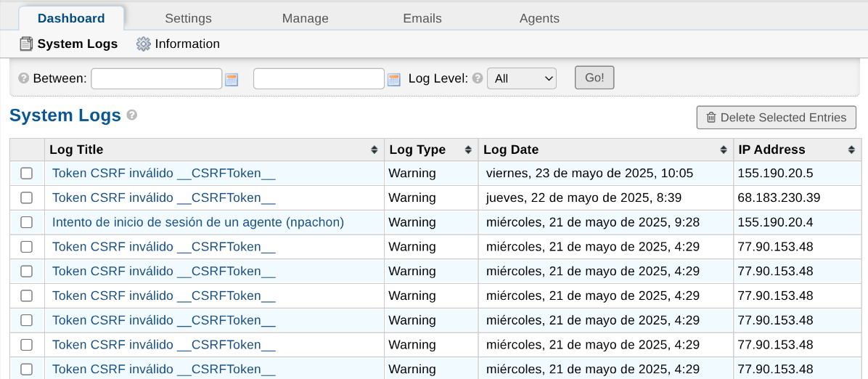Sort by the Log Title column arrows
Image resolution: width=868 pixels, height=379 pixels.
point(374,150)
